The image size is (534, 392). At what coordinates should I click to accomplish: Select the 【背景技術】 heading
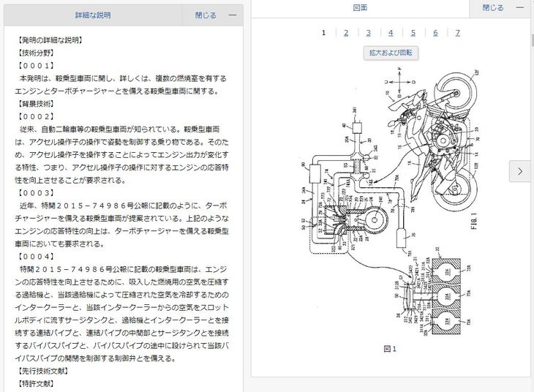tap(35, 104)
